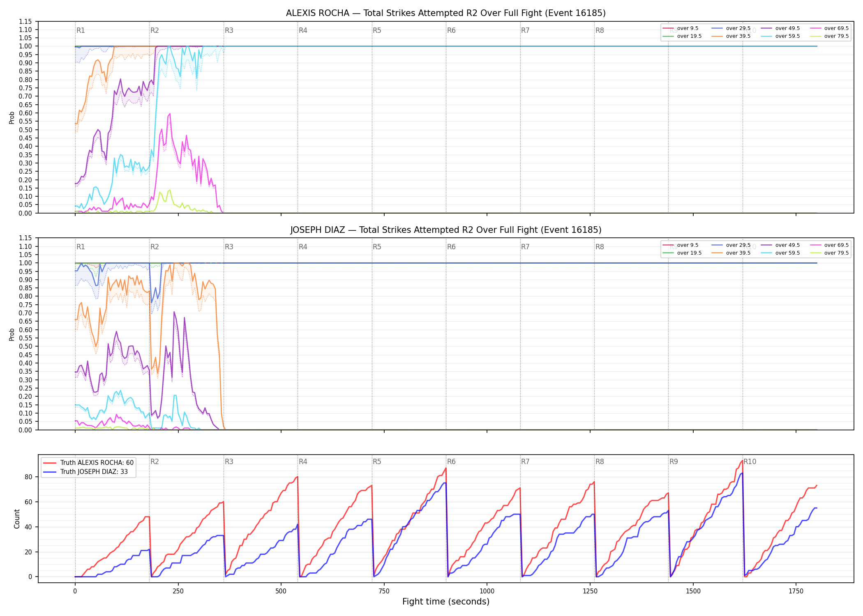Click the R8 marker in the Alexis Rocha chart
Screen dimensions: 863x616
click(x=600, y=30)
